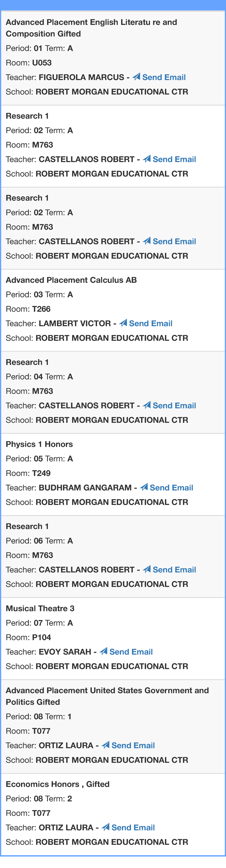Viewport: 226px width, 868px height.
Task: Click paper plane icon in Economics Honors entry
Action: point(106,827)
